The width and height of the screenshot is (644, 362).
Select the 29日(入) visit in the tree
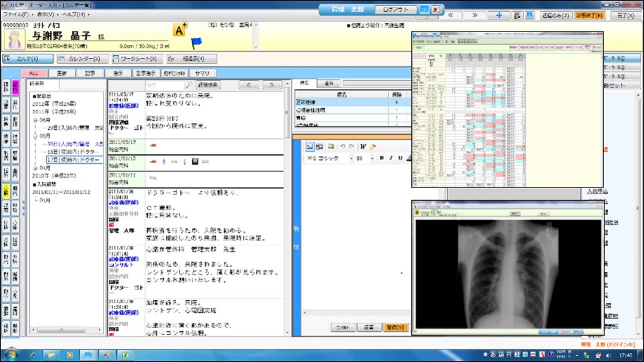point(74,128)
